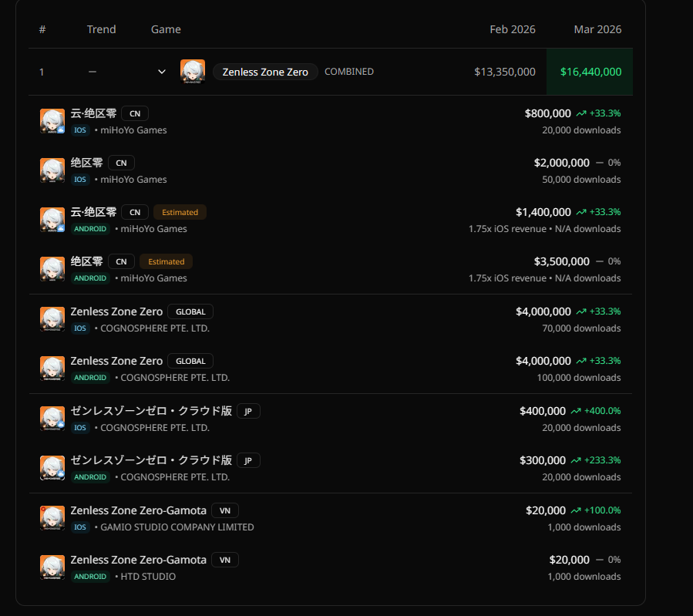Click the Japanese cloud version Android app icon

[52, 468]
